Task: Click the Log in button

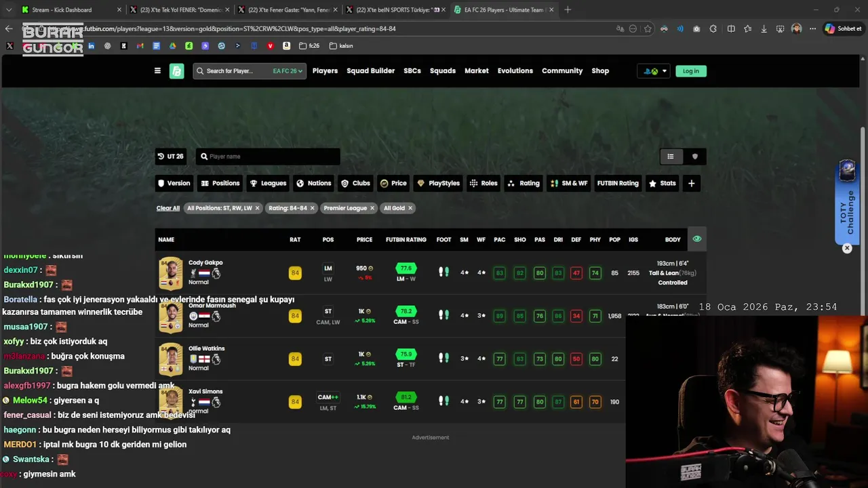Action: pos(691,71)
